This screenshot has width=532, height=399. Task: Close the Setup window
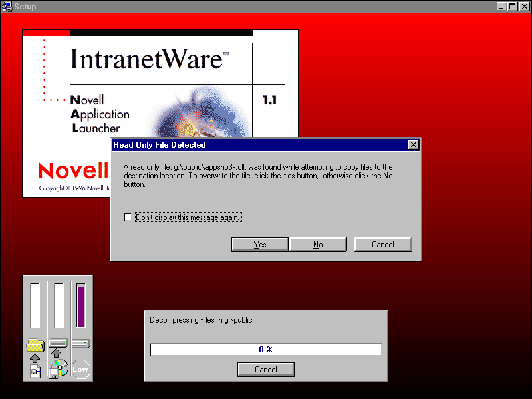coord(524,7)
